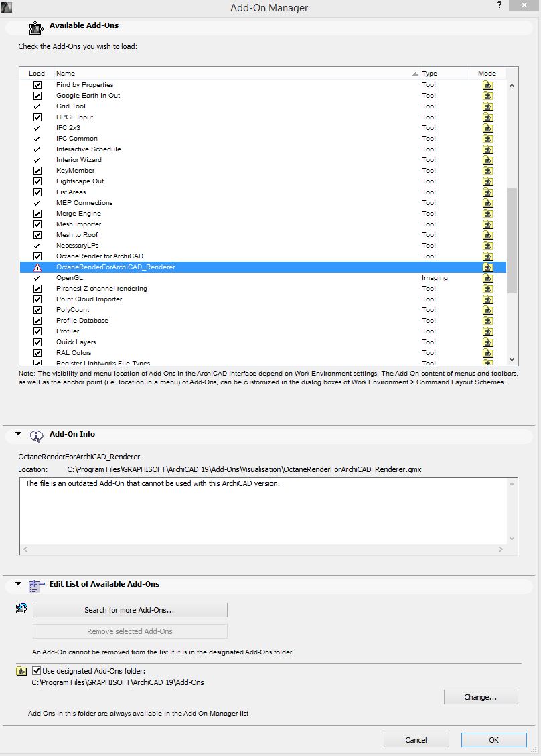Select the NecessaryLPs row
This screenshot has height=756, width=541.
(x=262, y=245)
